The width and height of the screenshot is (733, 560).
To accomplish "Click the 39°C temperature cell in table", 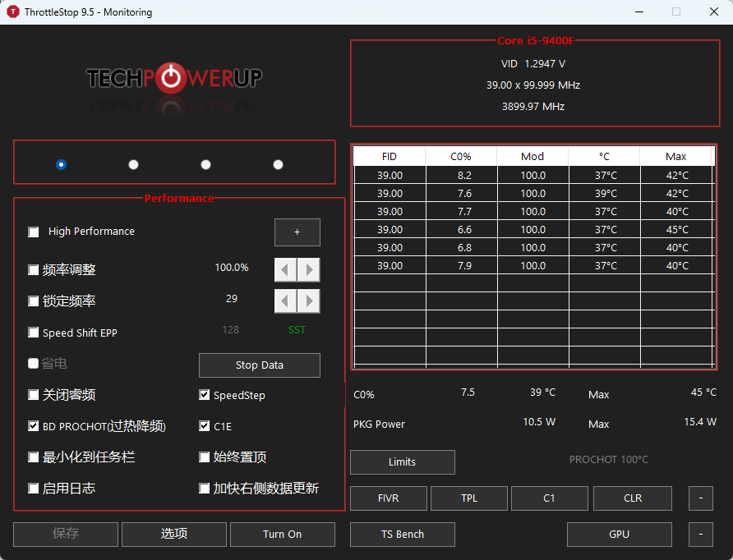I will [x=605, y=194].
